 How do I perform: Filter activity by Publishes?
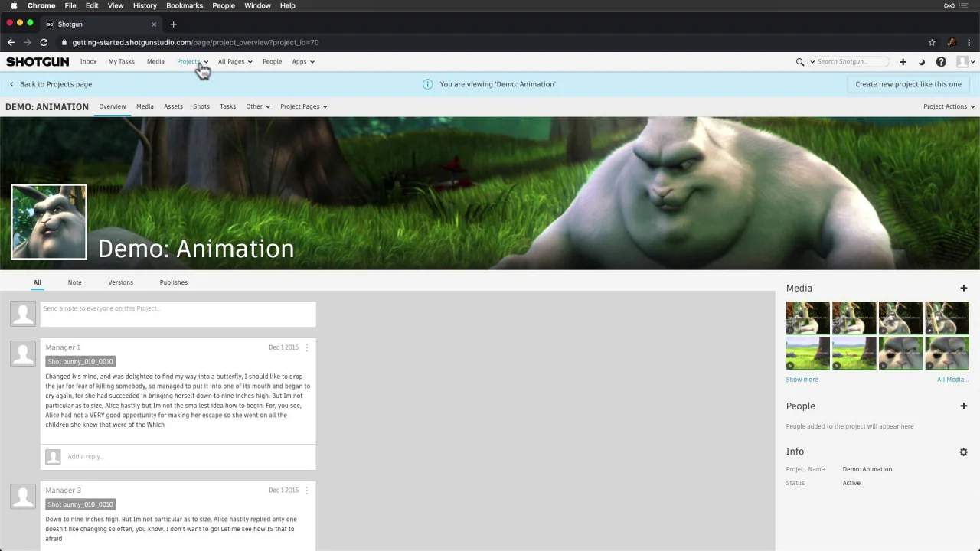pos(173,282)
